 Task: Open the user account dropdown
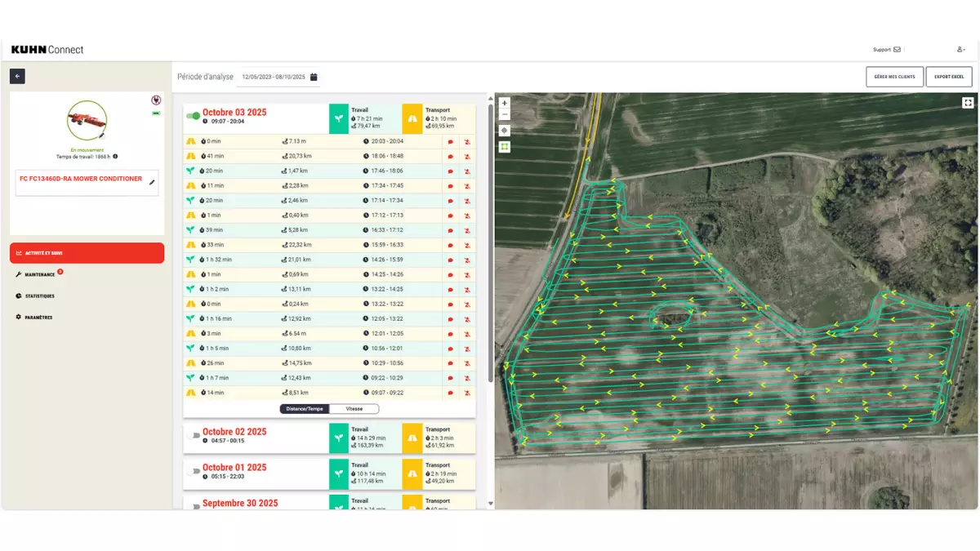coord(961,50)
